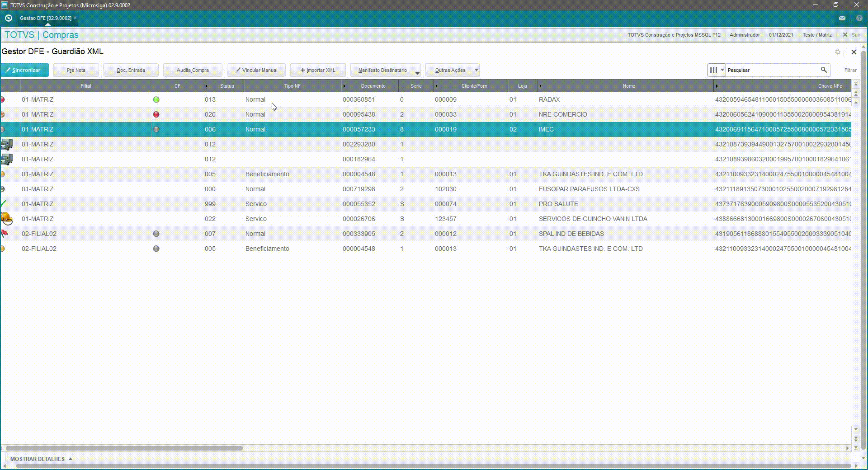The width and height of the screenshot is (868, 470).
Task: Click the Sincronizar button
Action: pos(24,70)
